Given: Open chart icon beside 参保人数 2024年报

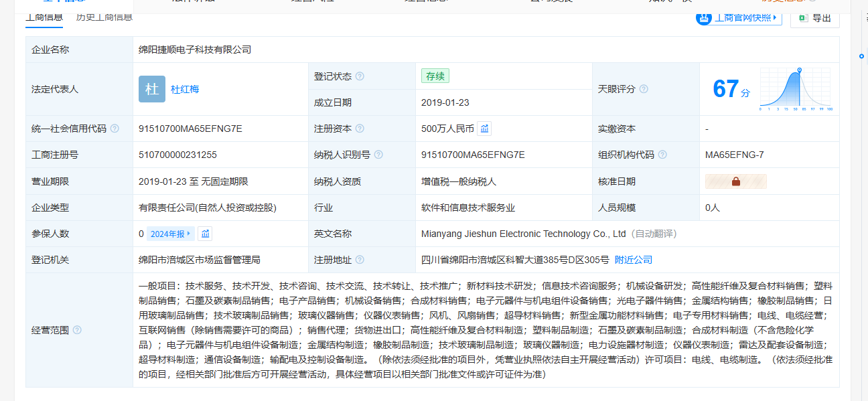Looking at the screenshot, I should pyautogui.click(x=206, y=234).
